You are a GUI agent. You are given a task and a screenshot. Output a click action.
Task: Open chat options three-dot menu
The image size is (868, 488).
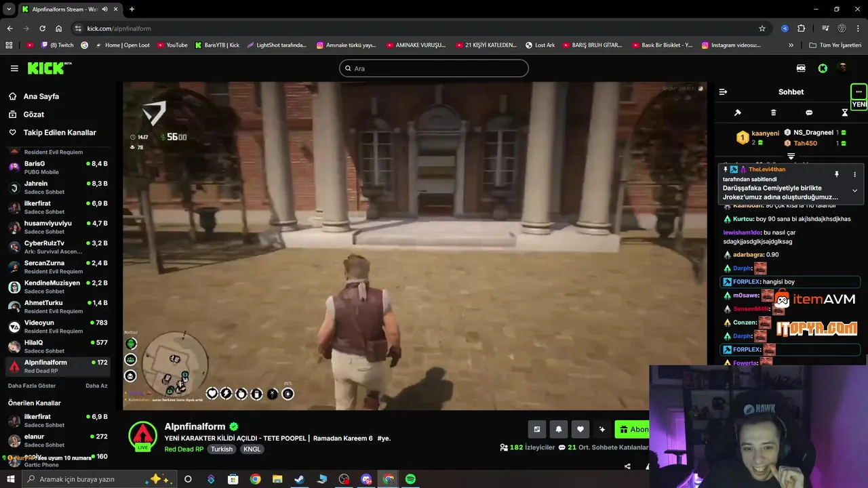tap(859, 91)
